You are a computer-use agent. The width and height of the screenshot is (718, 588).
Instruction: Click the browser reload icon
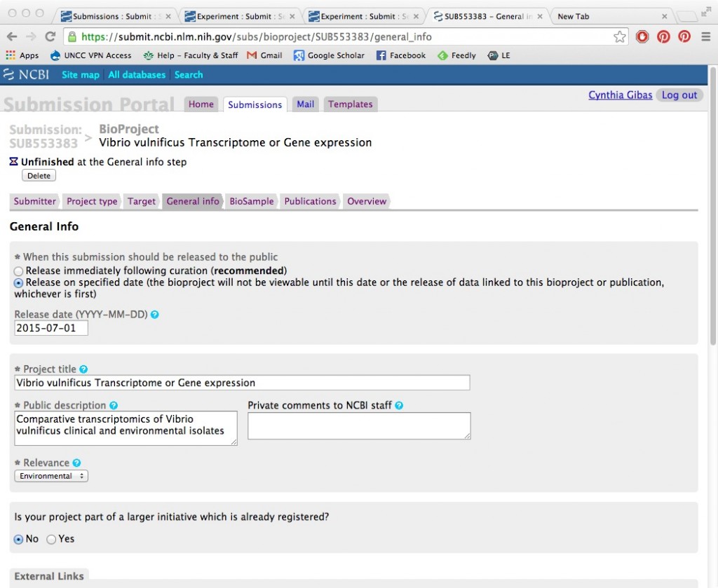click(50, 37)
